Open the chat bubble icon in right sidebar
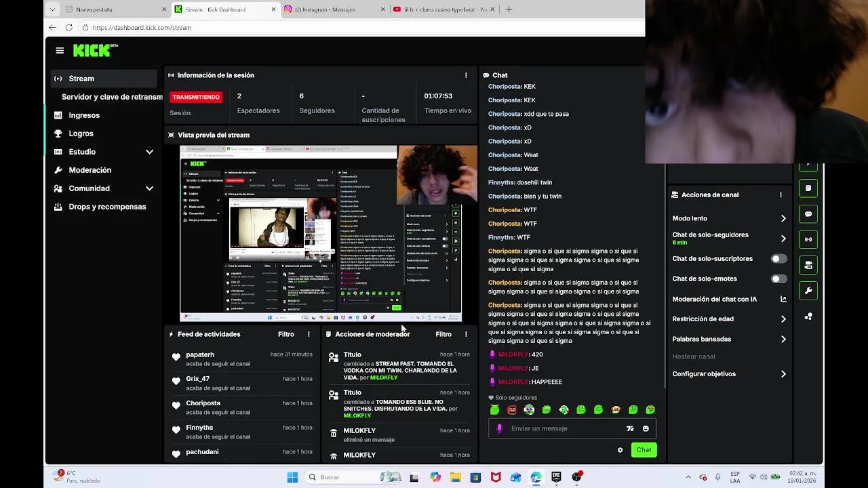The image size is (868, 488). (x=808, y=213)
